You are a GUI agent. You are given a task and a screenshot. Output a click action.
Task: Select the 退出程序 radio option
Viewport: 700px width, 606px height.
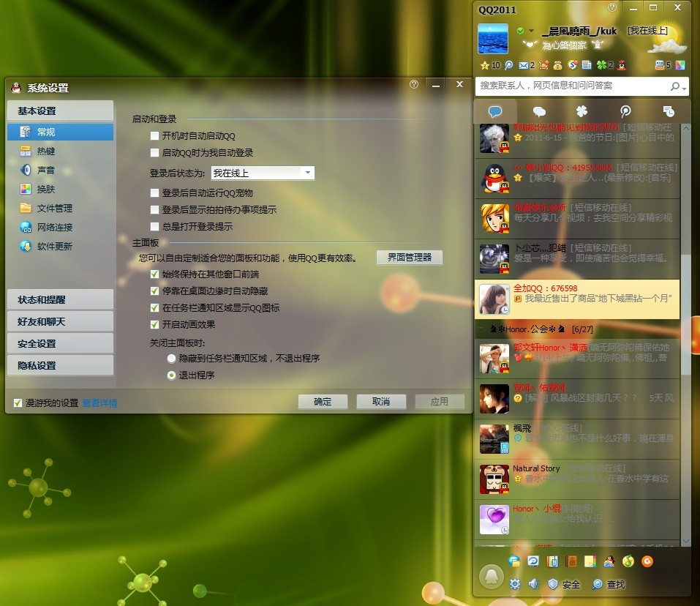(171, 375)
